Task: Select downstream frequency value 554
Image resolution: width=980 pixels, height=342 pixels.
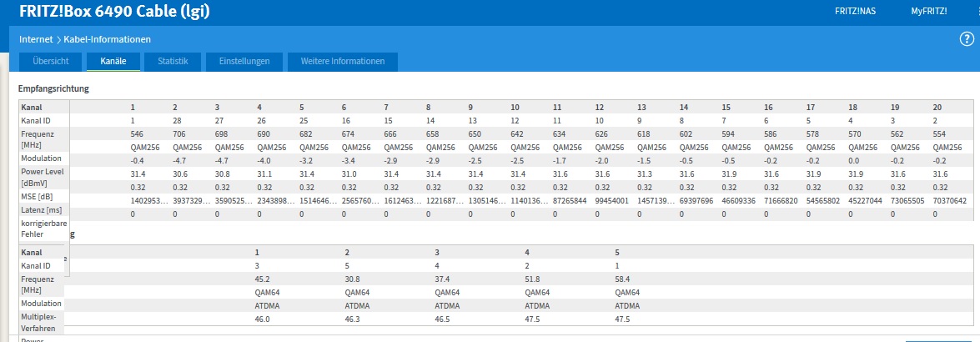Action: coord(940,133)
